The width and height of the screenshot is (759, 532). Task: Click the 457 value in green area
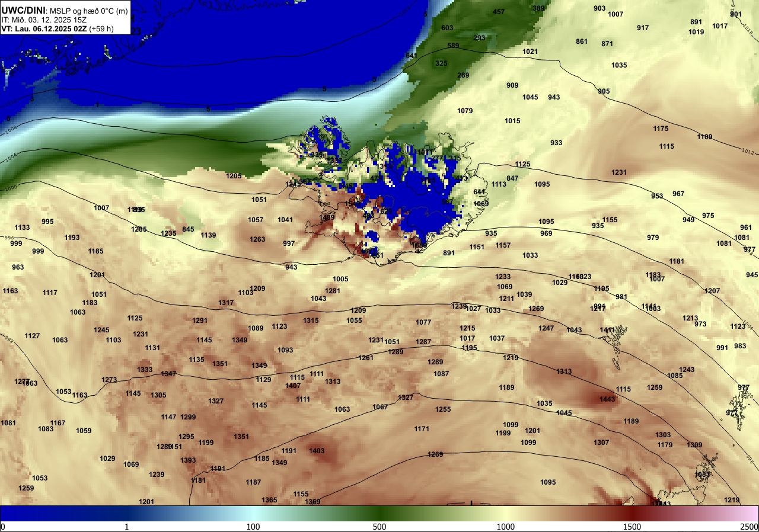pyautogui.click(x=499, y=12)
